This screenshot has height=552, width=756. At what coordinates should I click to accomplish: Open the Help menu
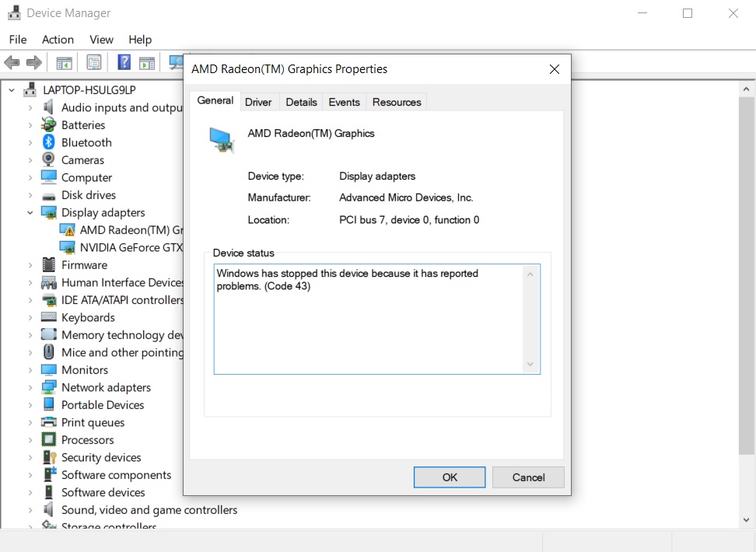[140, 40]
